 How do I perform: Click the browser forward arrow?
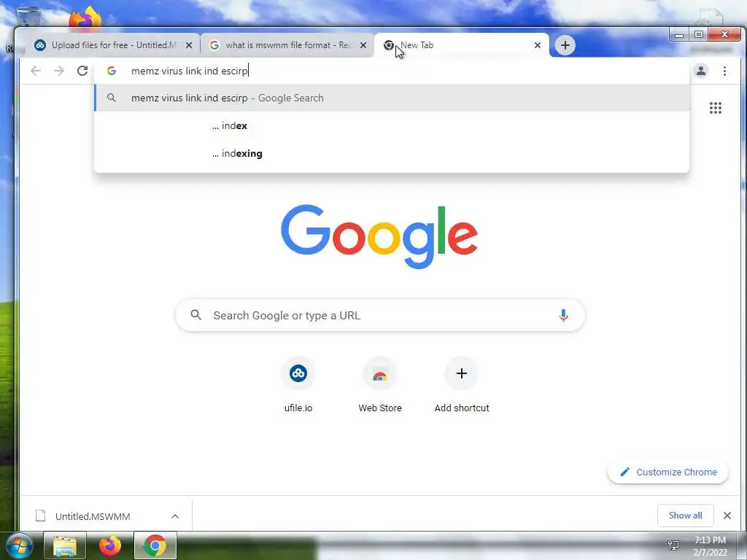point(58,71)
